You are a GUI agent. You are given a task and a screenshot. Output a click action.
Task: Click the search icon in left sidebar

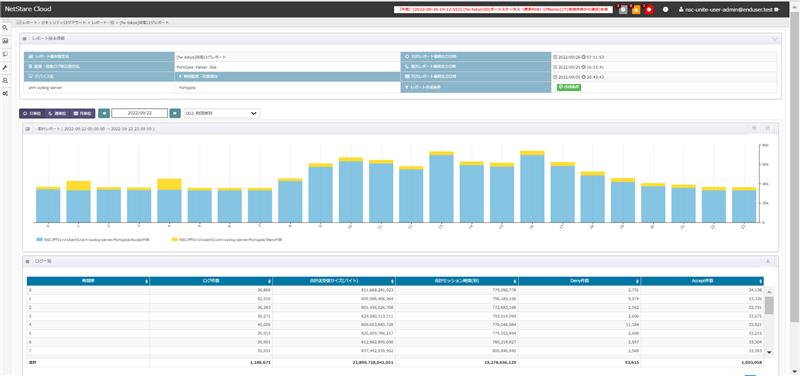[5, 28]
